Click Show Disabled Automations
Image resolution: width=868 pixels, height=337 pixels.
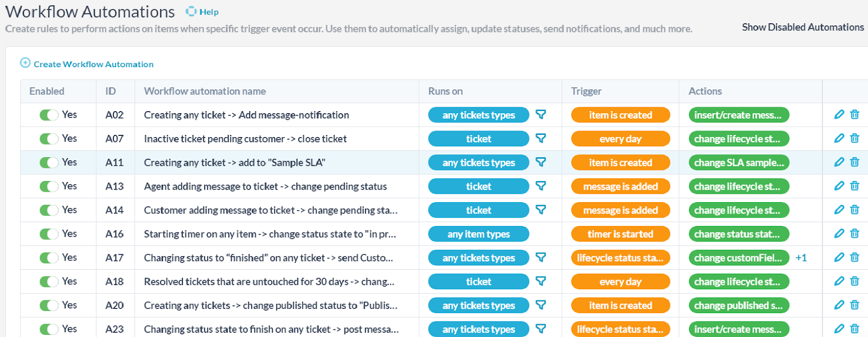click(802, 27)
